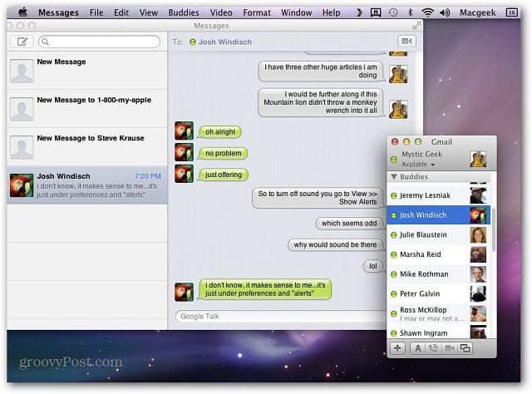Check Wi-Fi status in menu bar

[427, 12]
